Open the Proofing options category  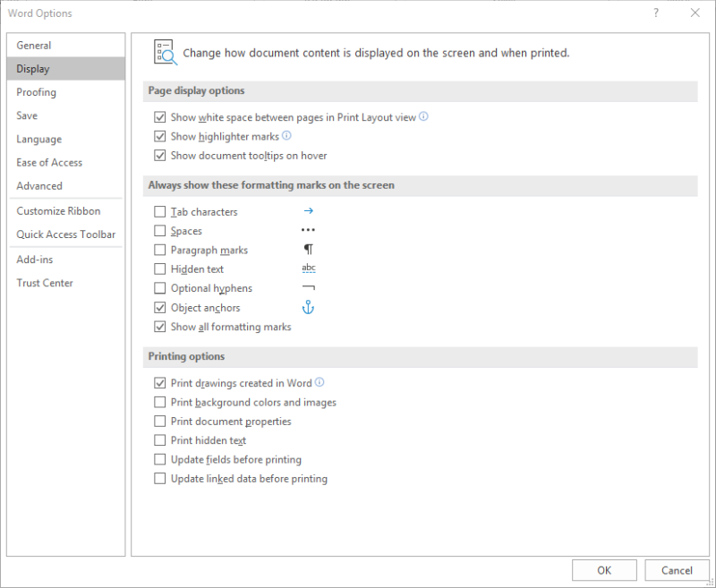click(37, 92)
